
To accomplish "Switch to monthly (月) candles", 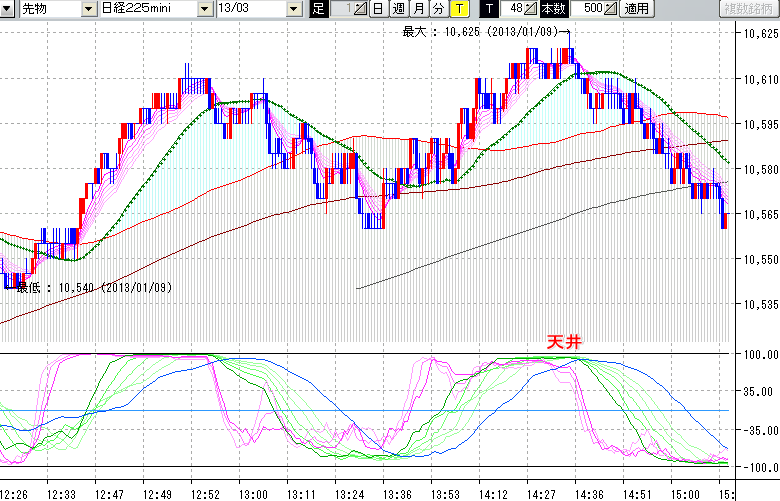I will point(419,9).
